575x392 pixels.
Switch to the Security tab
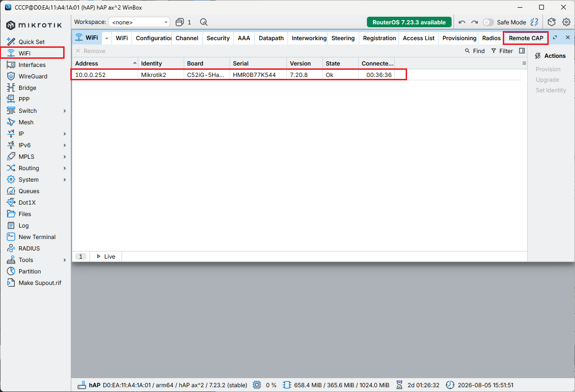tap(218, 38)
